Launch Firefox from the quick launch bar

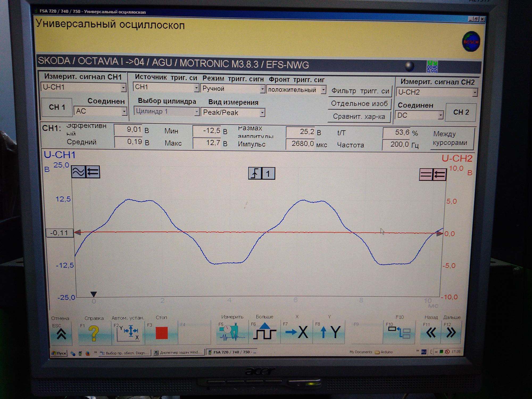pos(88,354)
